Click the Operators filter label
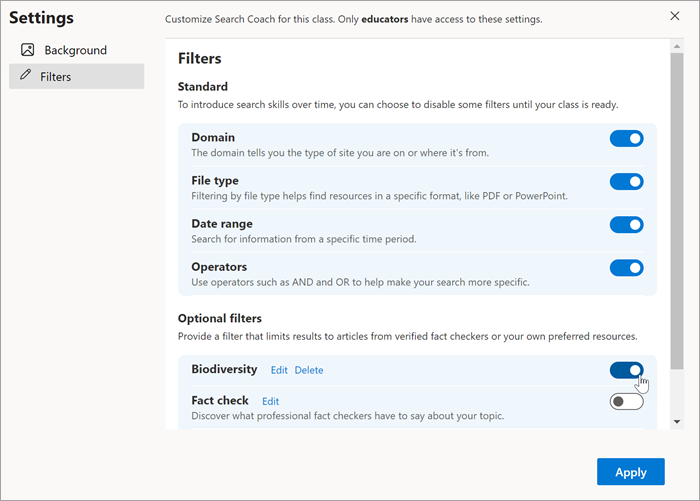The image size is (700, 501). click(x=219, y=267)
